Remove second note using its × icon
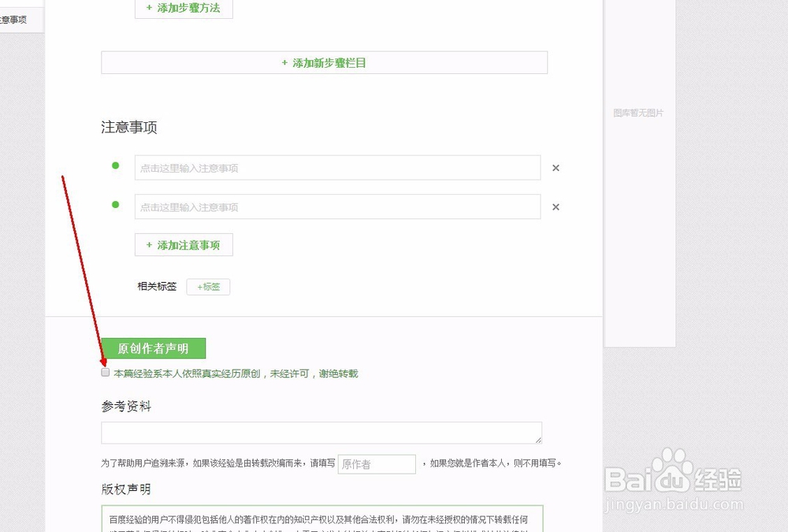 (x=556, y=207)
